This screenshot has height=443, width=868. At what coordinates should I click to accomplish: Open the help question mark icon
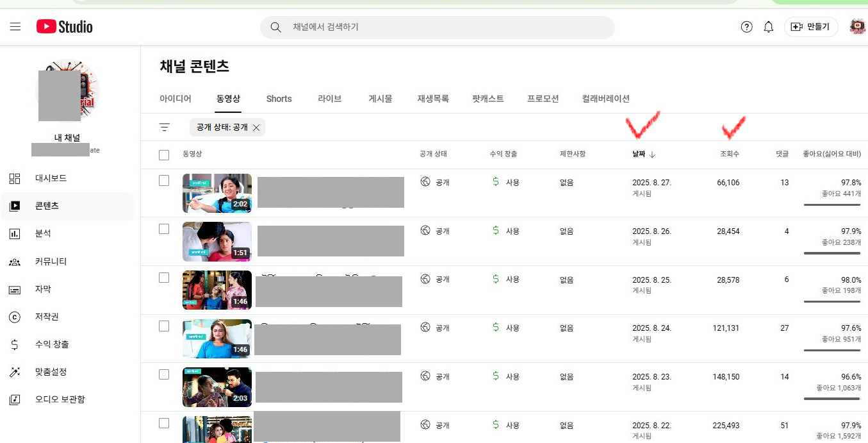(x=746, y=27)
